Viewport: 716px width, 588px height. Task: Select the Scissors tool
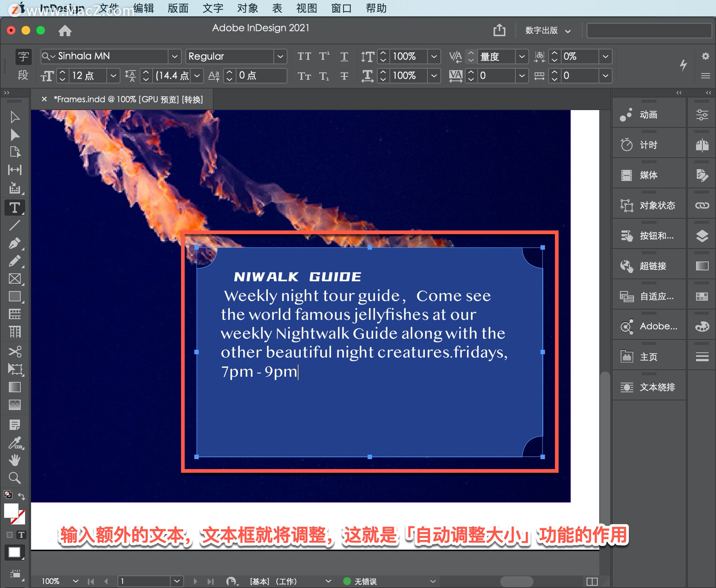(15, 352)
